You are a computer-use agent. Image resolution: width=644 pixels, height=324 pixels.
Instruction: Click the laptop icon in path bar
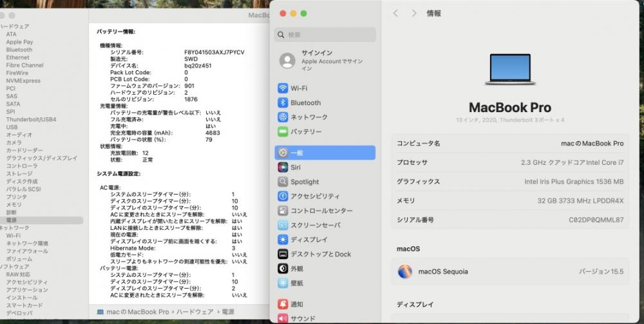(x=100, y=312)
